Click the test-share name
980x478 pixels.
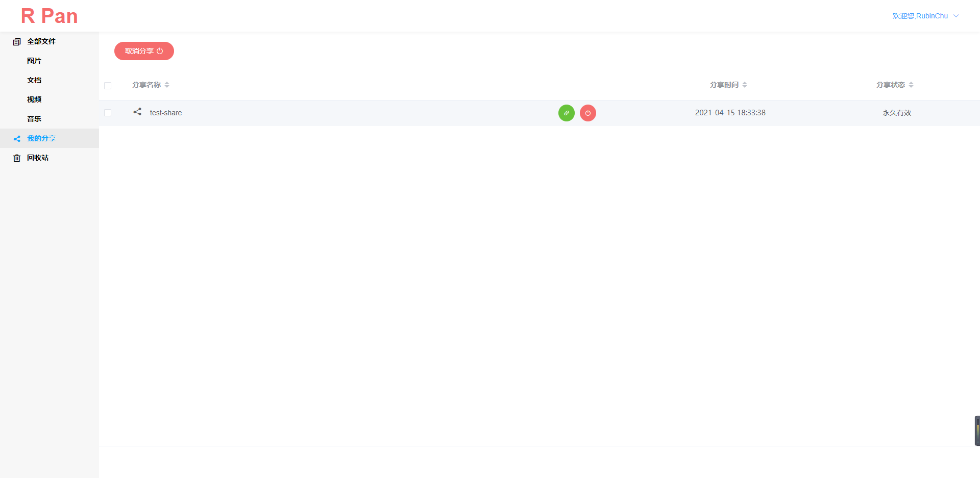pos(166,113)
